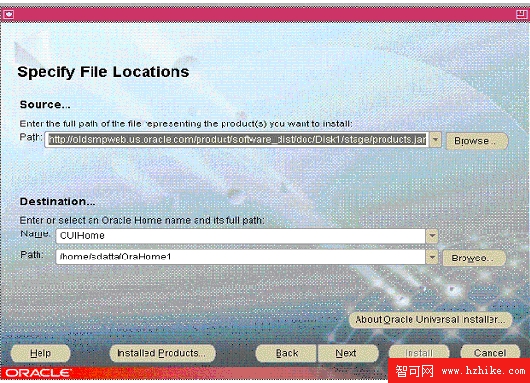Click the Help button

[x=41, y=353]
